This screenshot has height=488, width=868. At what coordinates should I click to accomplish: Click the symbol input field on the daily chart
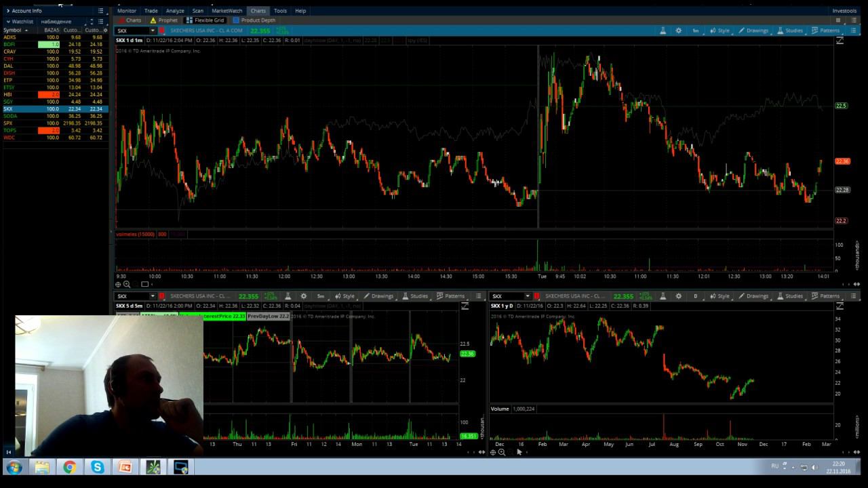point(507,296)
